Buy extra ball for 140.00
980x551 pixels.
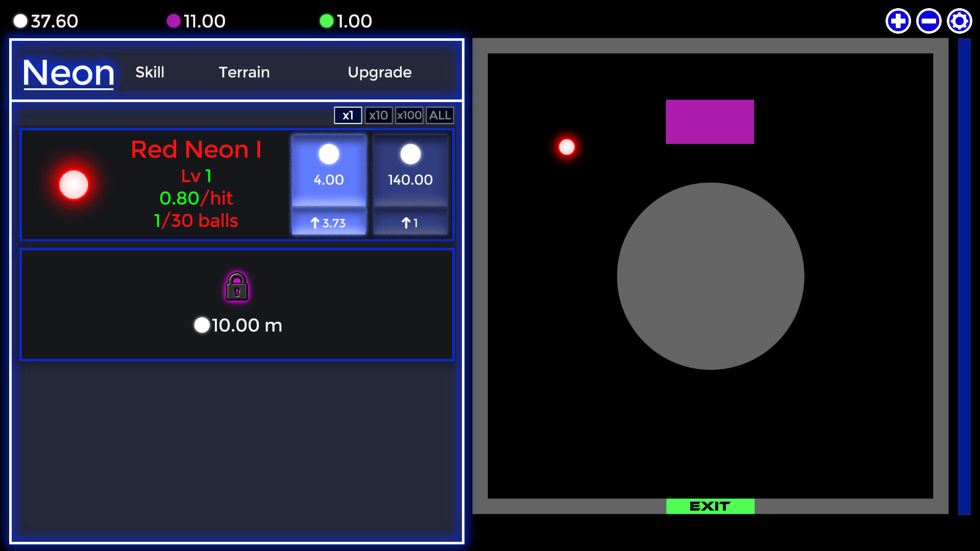click(x=410, y=184)
